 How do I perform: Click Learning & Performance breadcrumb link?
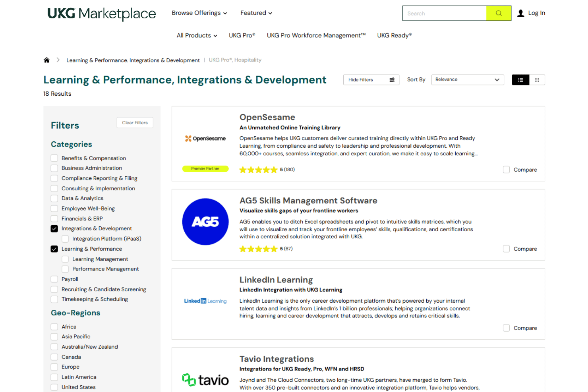pos(97,60)
